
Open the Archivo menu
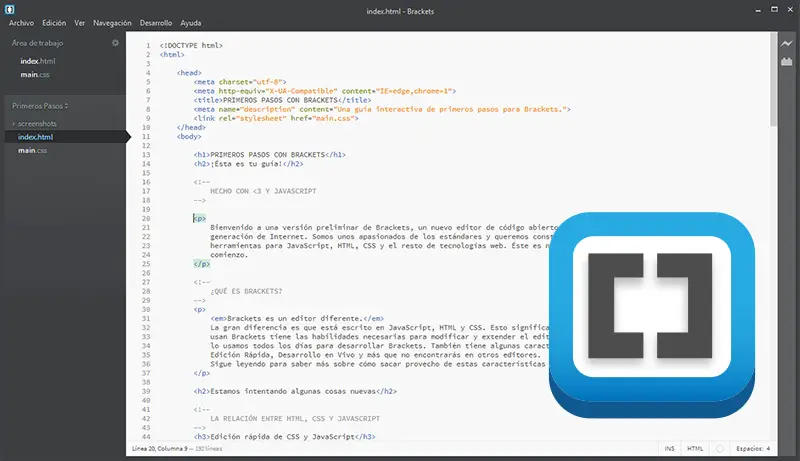coord(21,23)
